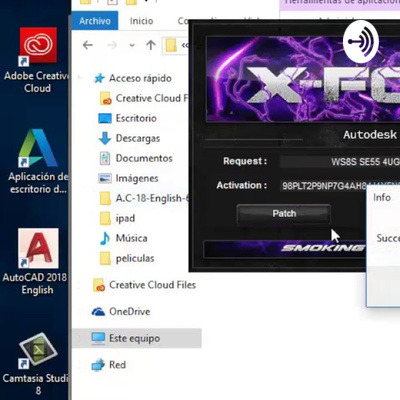
Task: Select the Creative Cloud Files root node
Action: [144, 285]
